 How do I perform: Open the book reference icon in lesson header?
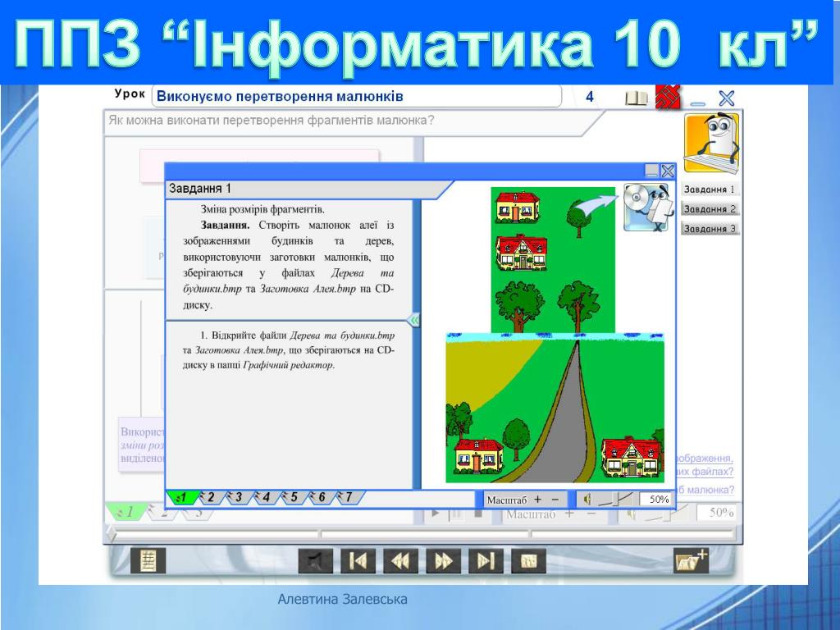(636, 98)
